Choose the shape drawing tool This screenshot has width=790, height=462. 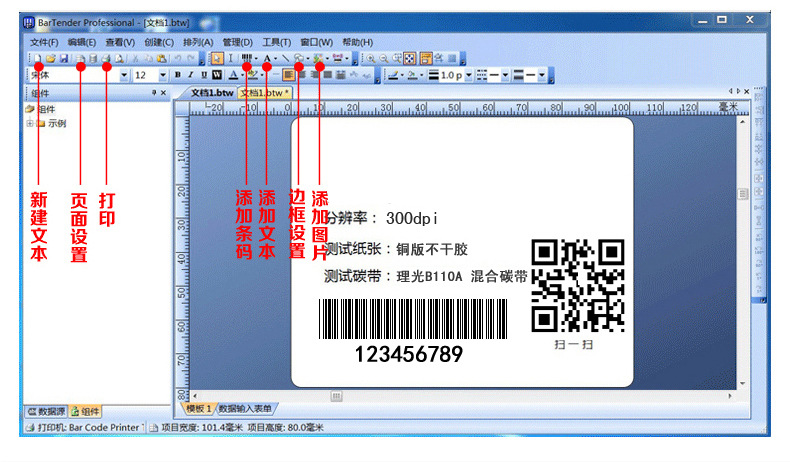pos(298,58)
